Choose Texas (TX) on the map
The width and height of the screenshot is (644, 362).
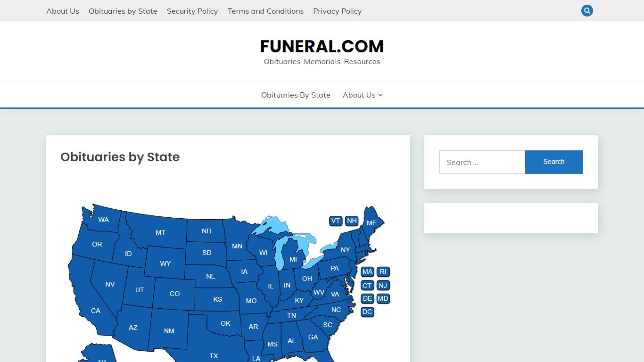[214, 356]
